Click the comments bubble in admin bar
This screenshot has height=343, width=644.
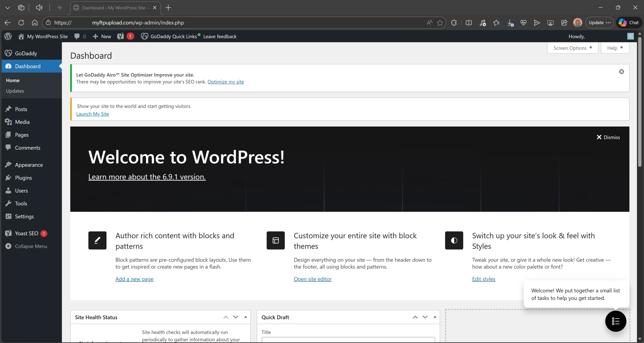tap(80, 36)
